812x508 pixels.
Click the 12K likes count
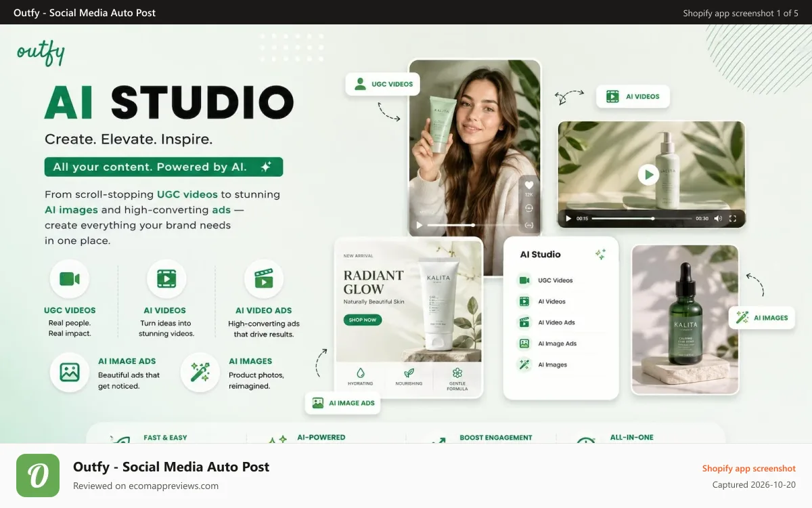coord(529,194)
